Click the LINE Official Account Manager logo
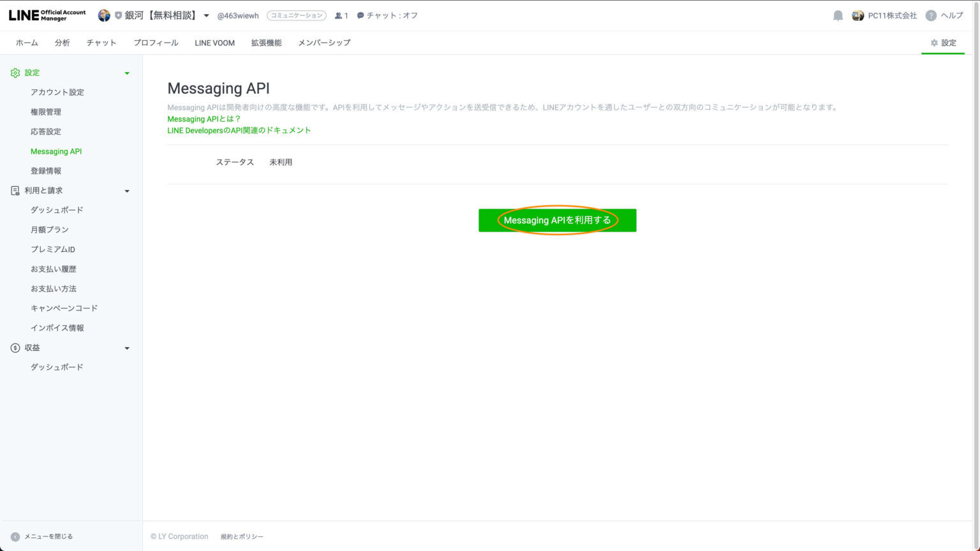 point(46,15)
